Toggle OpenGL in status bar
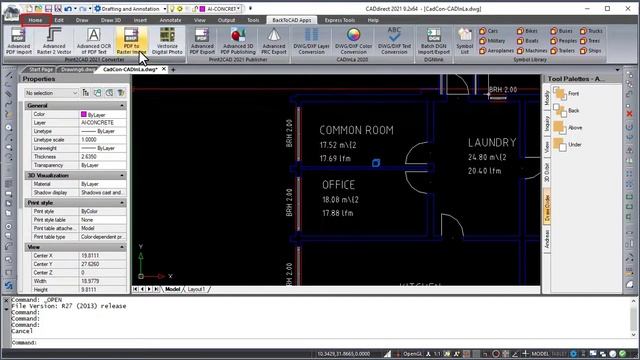The width and height of the screenshot is (640, 360). click(x=412, y=354)
